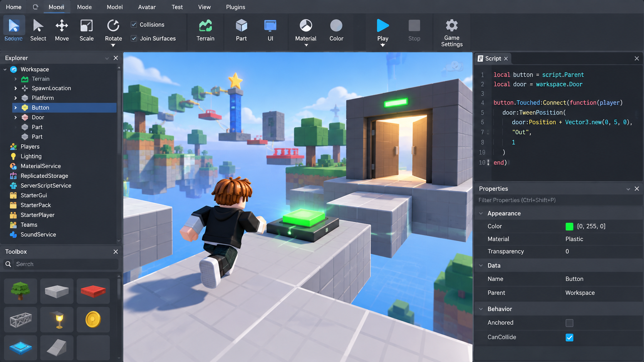The image size is (644, 362).
Task: Open the View tab
Action: click(204, 7)
